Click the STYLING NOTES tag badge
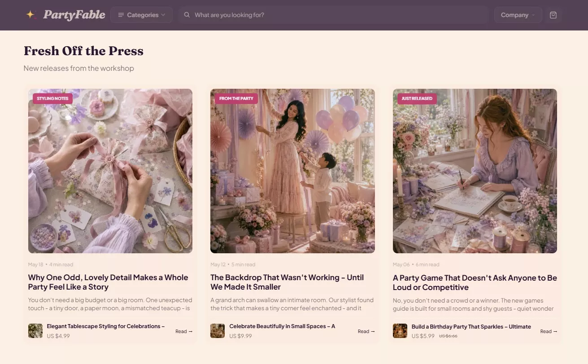 coord(52,99)
